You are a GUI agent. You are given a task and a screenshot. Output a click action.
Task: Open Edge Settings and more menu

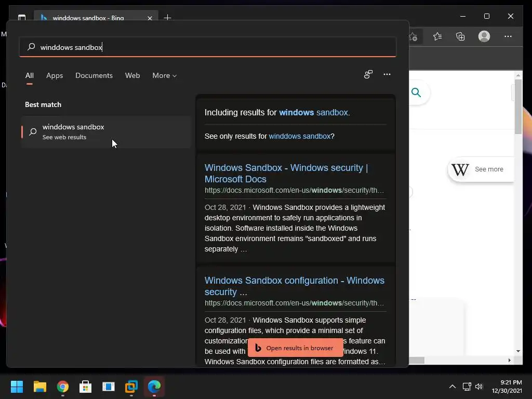pyautogui.click(x=508, y=36)
